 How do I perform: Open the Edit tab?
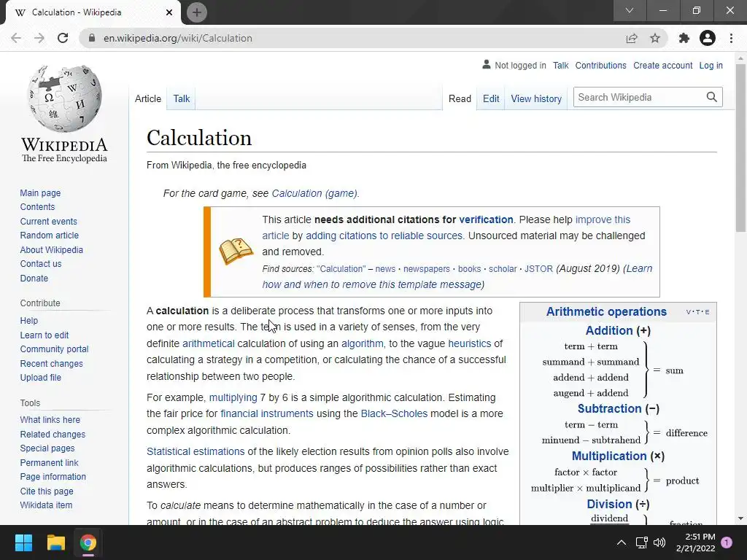tap(491, 98)
